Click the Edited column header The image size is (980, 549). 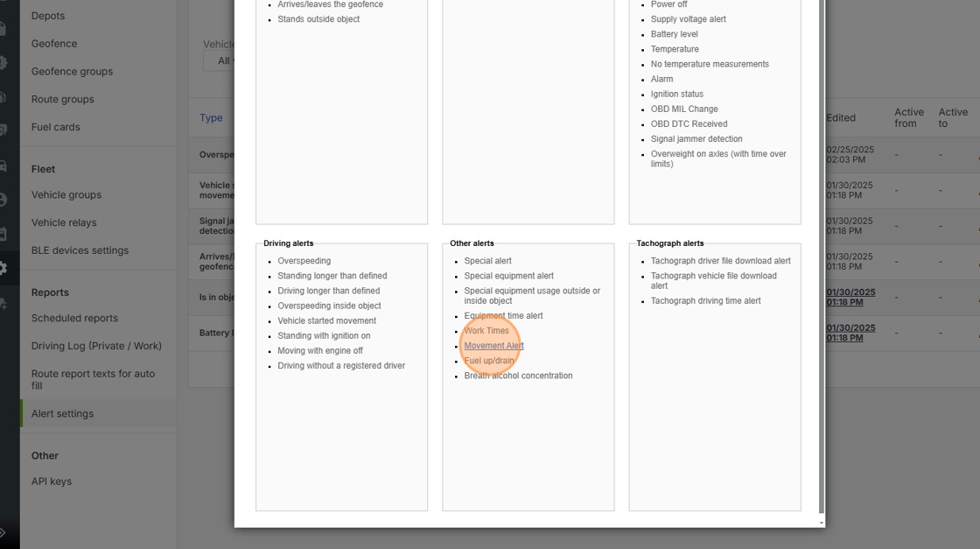coord(841,117)
